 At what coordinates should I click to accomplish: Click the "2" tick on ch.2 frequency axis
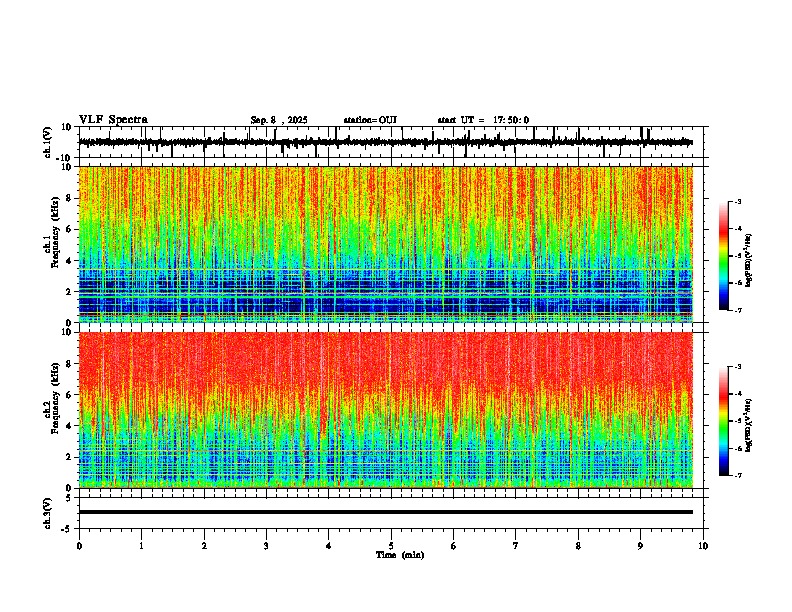(70, 457)
